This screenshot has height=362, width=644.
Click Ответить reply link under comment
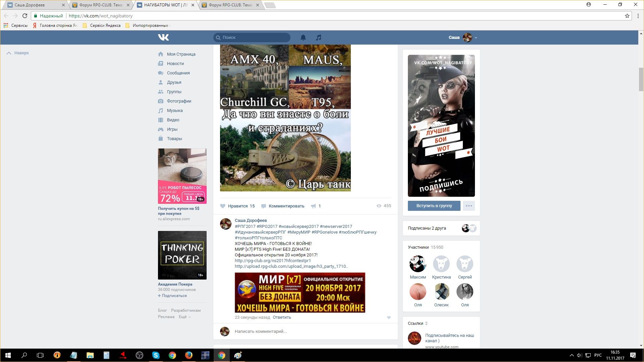point(282,317)
